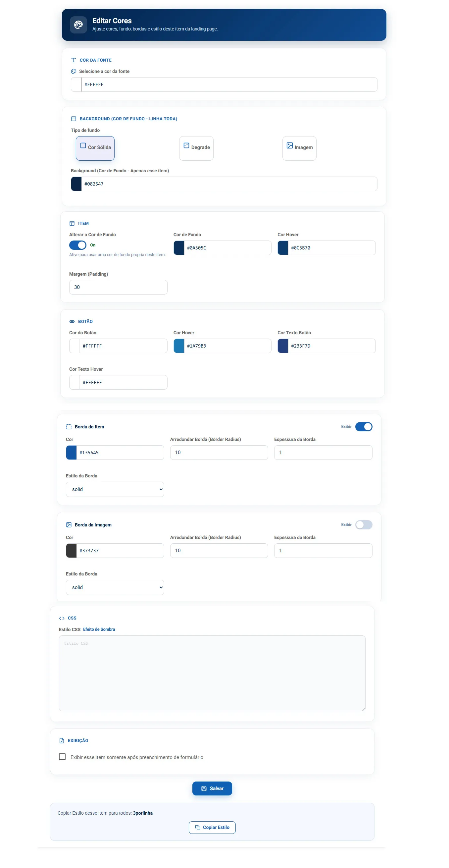Open the Cor Texto Hover white swatch
Image resolution: width=449 pixels, height=868 pixels.
[75, 383]
